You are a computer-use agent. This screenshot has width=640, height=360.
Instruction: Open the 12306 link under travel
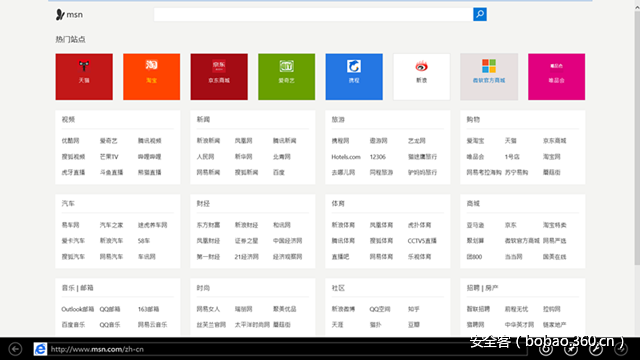[x=378, y=157]
